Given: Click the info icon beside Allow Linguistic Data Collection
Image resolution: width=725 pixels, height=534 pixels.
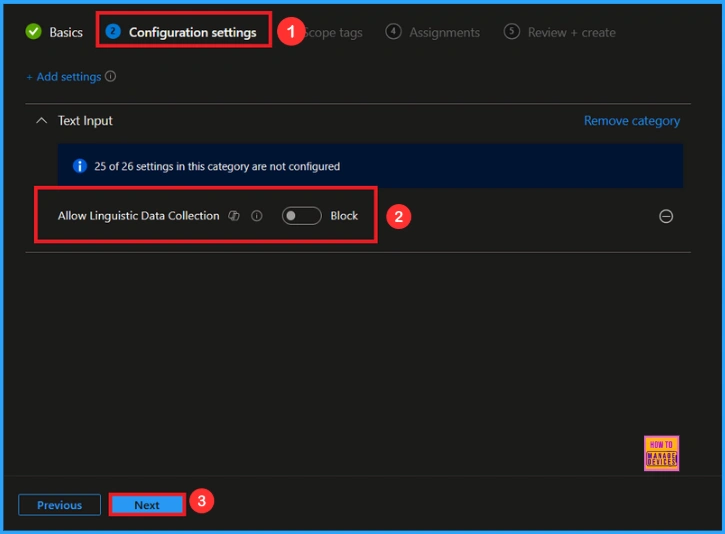Looking at the screenshot, I should 257,216.
